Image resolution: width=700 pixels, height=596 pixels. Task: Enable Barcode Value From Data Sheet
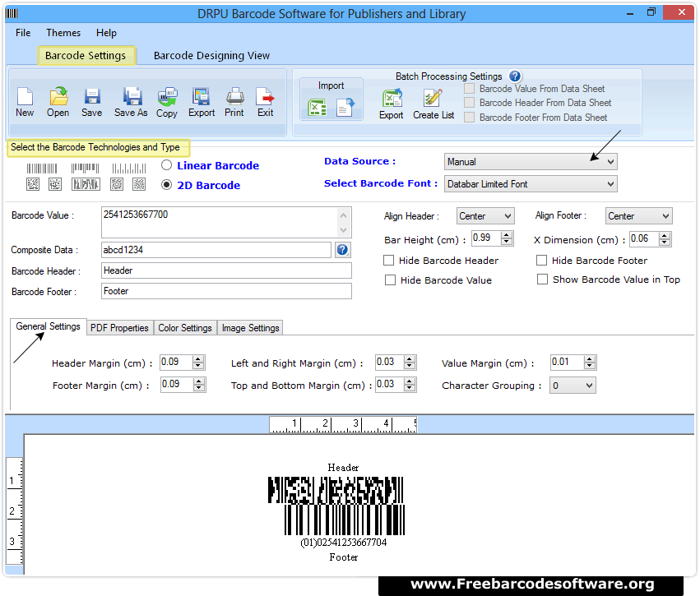(469, 89)
